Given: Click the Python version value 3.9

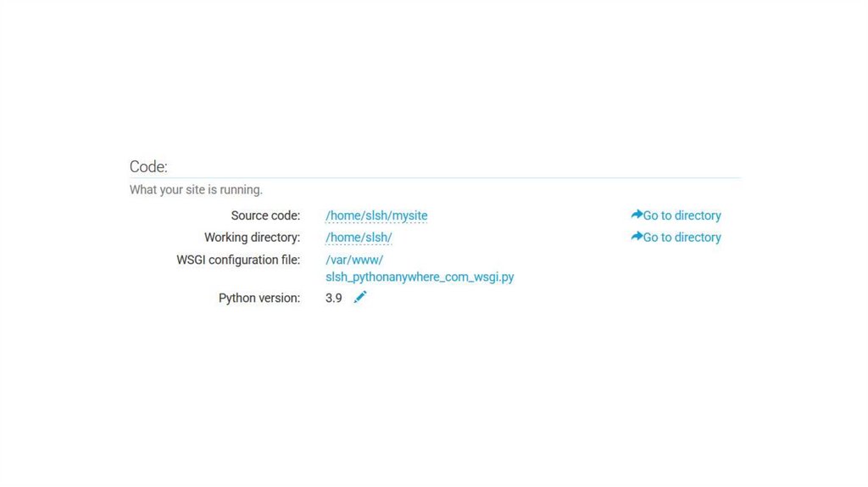Looking at the screenshot, I should pyautogui.click(x=334, y=298).
